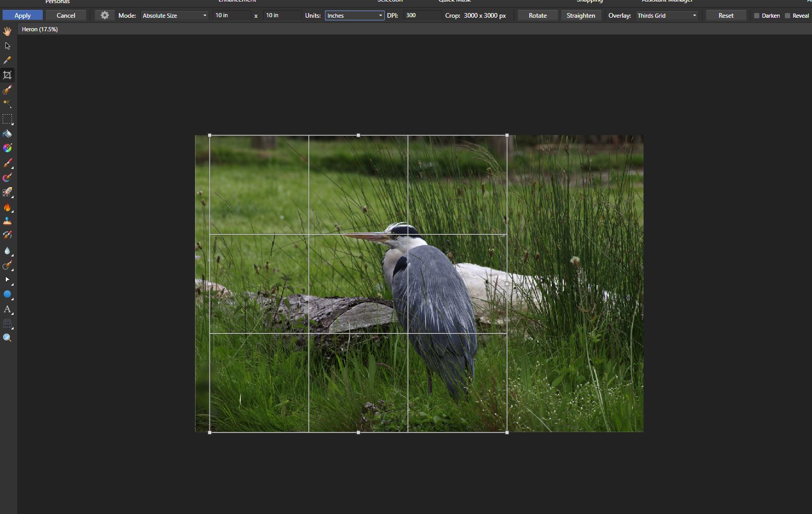812x514 pixels.
Task: Click the Apply button
Action: [22, 16]
